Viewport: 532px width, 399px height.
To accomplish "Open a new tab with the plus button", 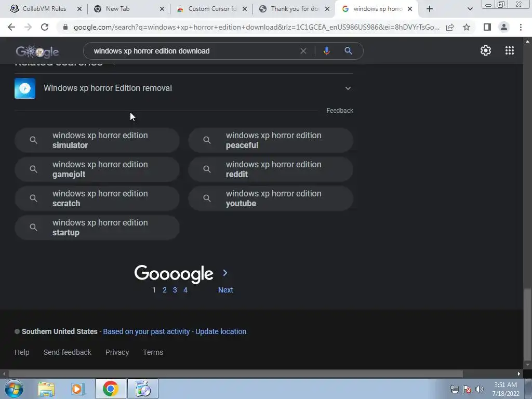I will pos(430,9).
